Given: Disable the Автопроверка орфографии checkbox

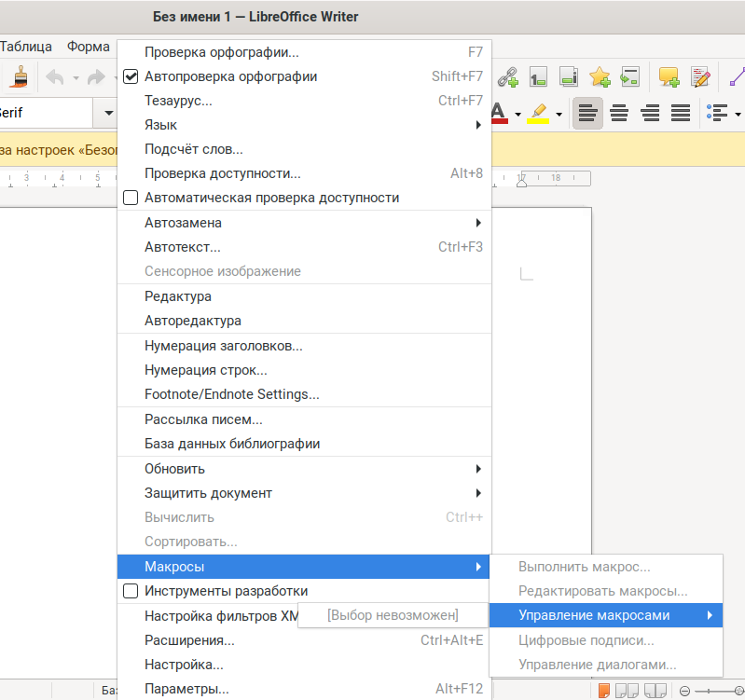Looking at the screenshot, I should 131,76.
